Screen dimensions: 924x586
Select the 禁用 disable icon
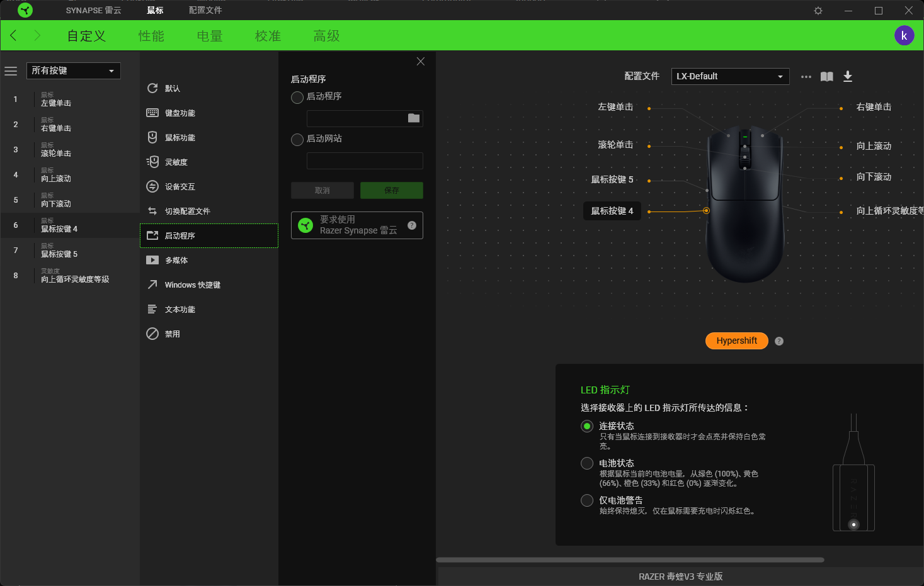(x=152, y=334)
